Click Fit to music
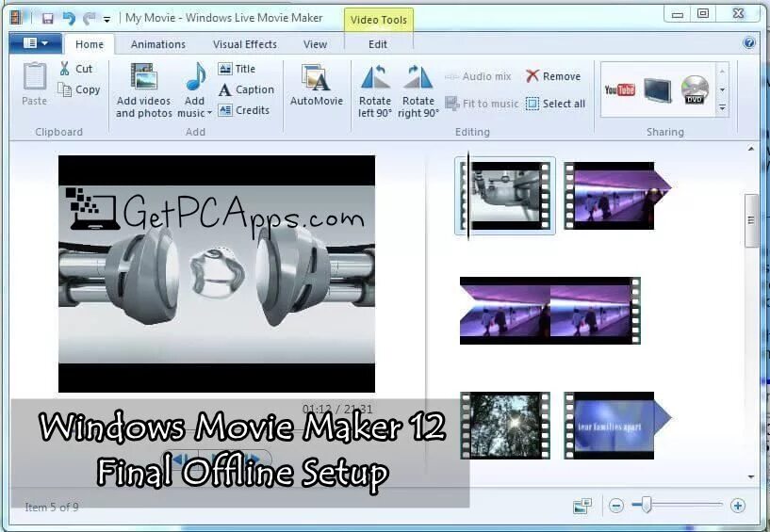Viewport: 770px width, 532px height. (482, 104)
